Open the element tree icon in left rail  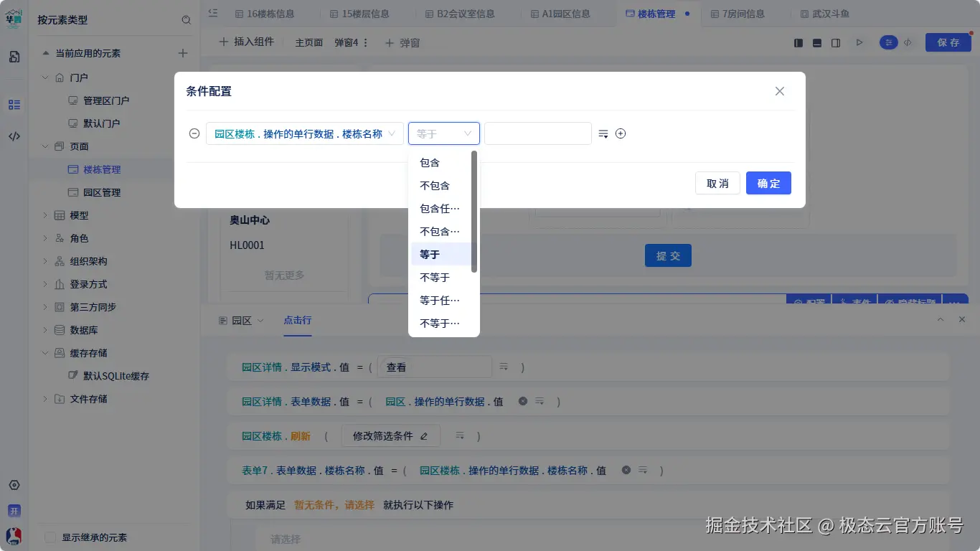tap(14, 105)
